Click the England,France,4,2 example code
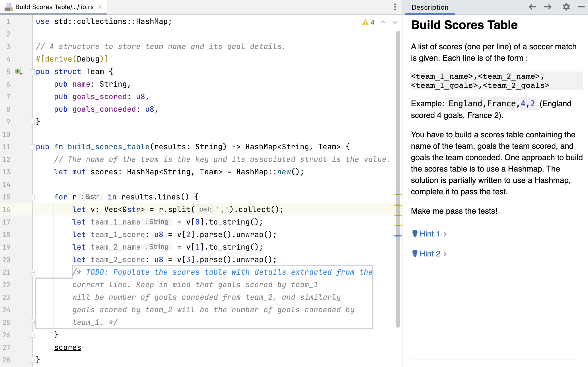588x367 pixels. pos(492,104)
